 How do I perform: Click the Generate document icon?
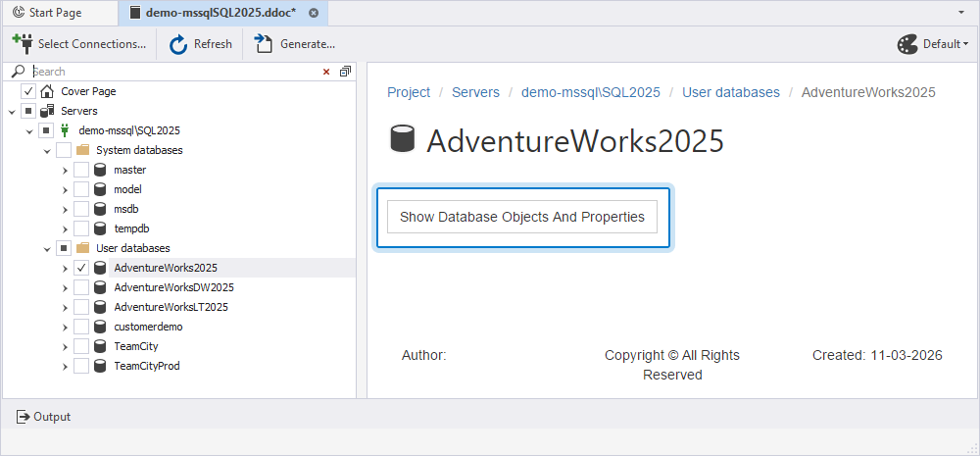(x=264, y=44)
